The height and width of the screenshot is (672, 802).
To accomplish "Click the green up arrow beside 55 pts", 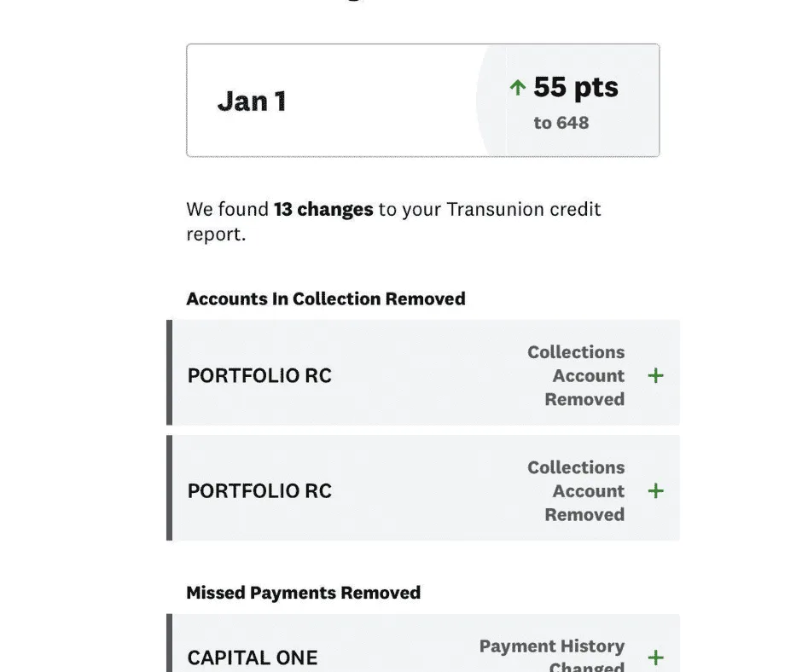I will [516, 88].
